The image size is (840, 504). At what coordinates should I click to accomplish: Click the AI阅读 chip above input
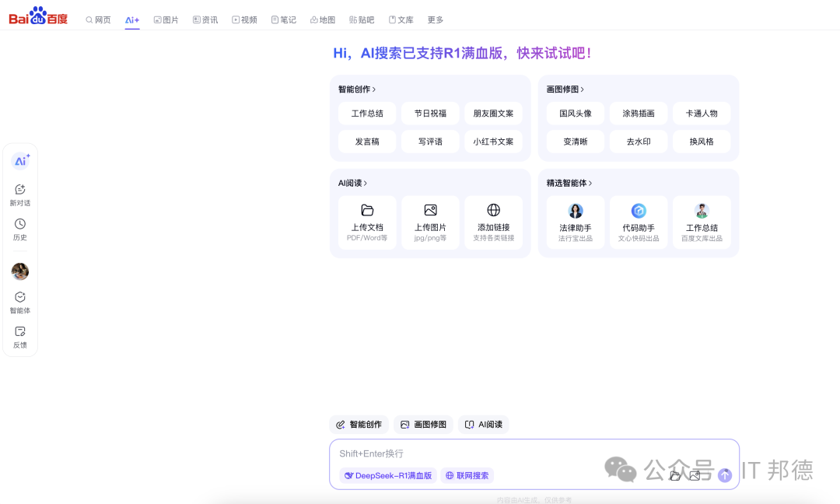(484, 425)
